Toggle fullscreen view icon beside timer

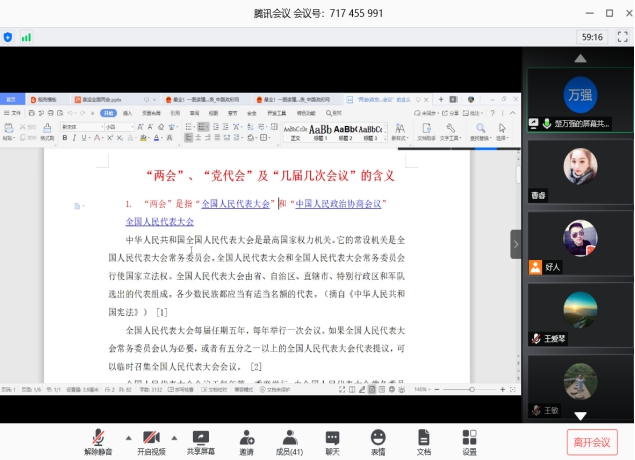(620, 37)
